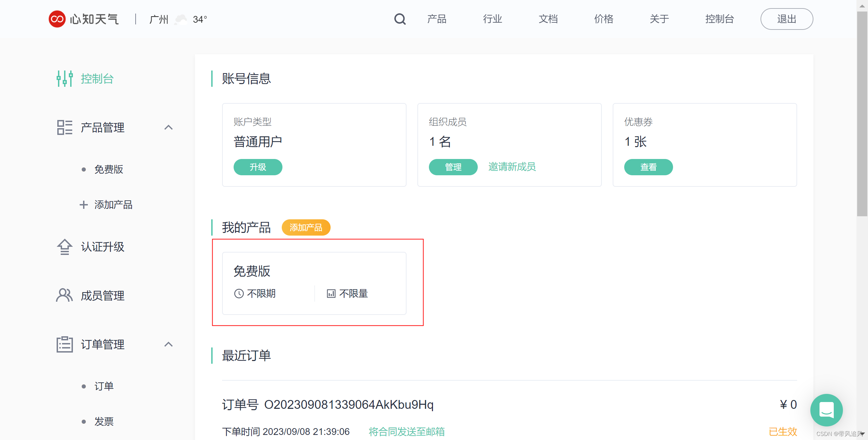Open the green chat support bubble
The width and height of the screenshot is (868, 440).
click(826, 410)
